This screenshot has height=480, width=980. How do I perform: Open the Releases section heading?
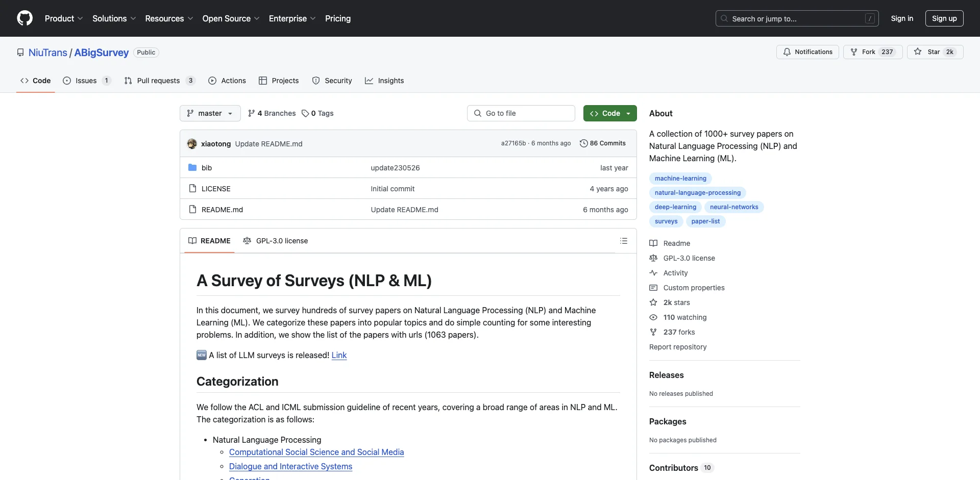tap(666, 375)
